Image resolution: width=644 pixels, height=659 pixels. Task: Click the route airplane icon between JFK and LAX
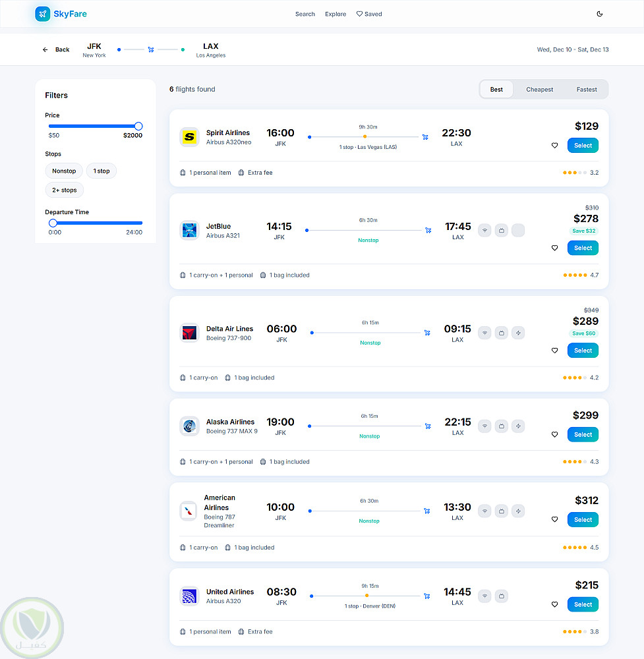tap(151, 49)
